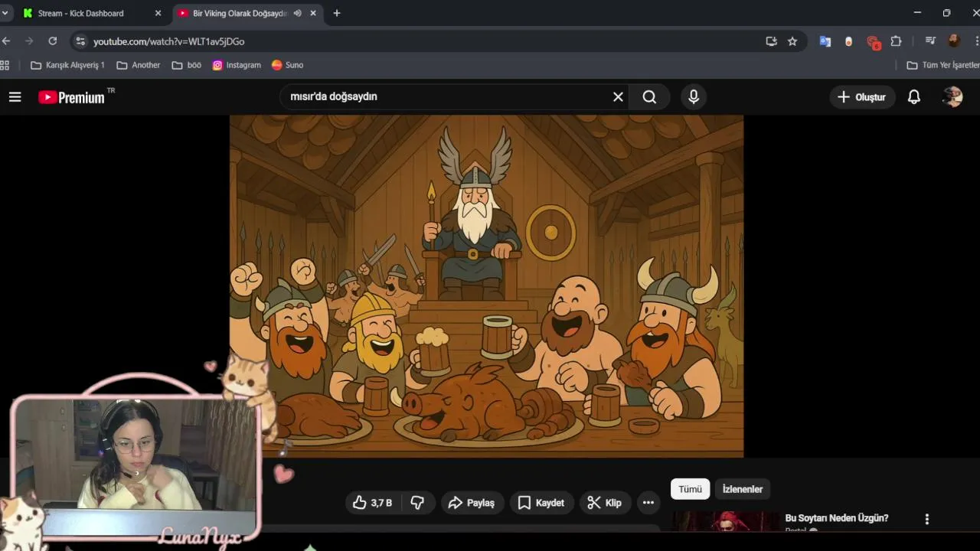This screenshot has height=551, width=980.
Task: Dislike the video with the thumbs-down icon
Action: point(417,503)
